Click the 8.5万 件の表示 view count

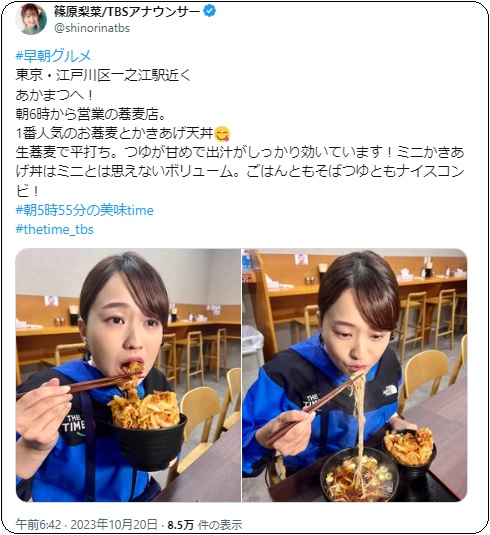tap(205, 524)
